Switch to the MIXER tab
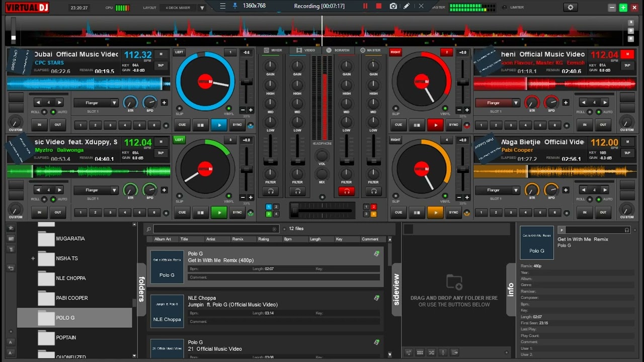 [273, 50]
